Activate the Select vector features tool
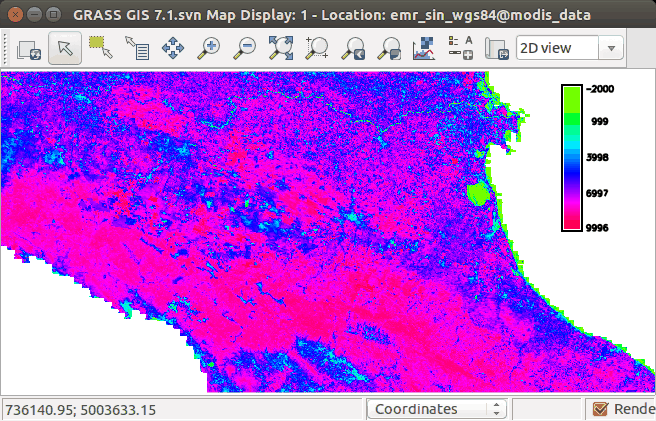 tap(100, 48)
